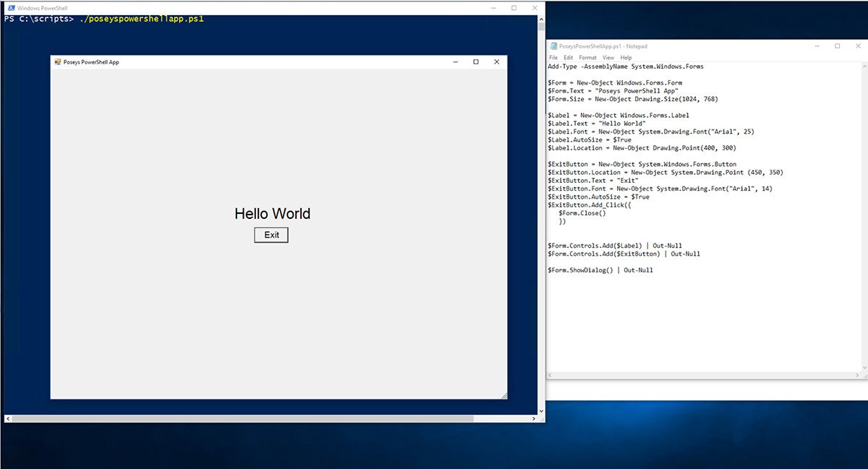Expand the Format menu in Notepad
This screenshot has height=469, width=868.
click(587, 58)
